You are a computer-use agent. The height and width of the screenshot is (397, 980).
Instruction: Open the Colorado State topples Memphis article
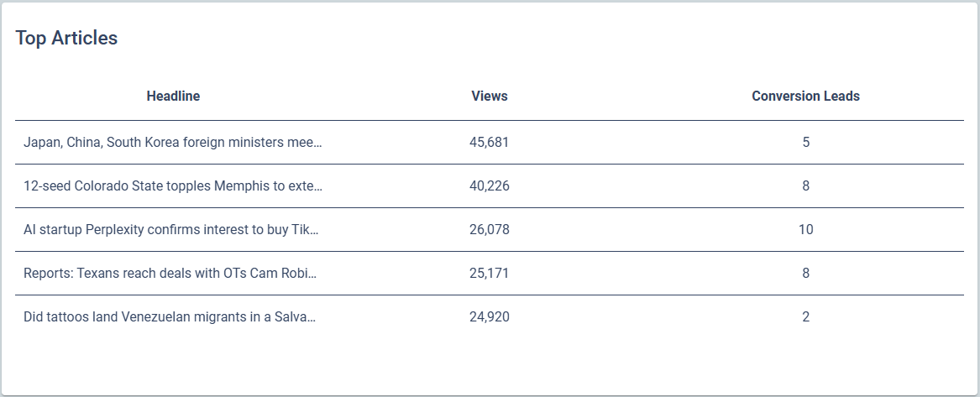(x=173, y=186)
